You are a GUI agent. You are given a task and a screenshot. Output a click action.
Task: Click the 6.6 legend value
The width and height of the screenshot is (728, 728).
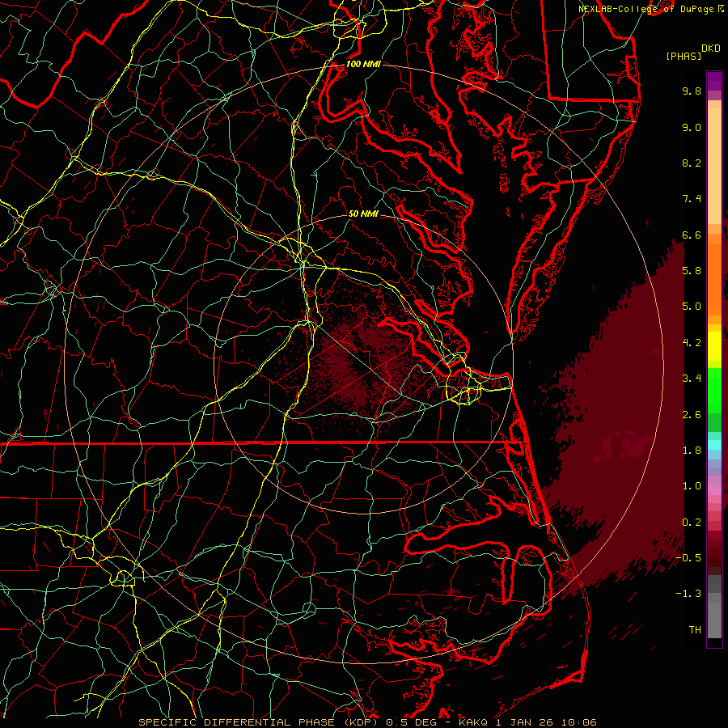coord(692,235)
